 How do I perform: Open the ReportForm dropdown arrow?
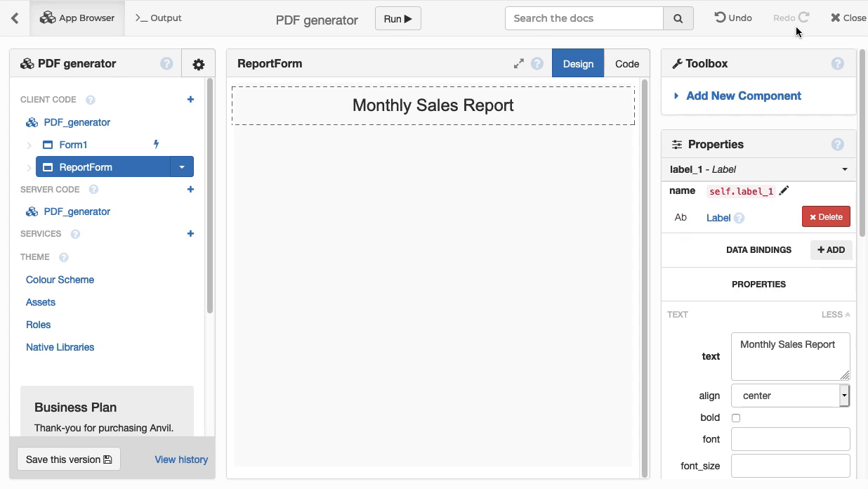[x=182, y=167]
